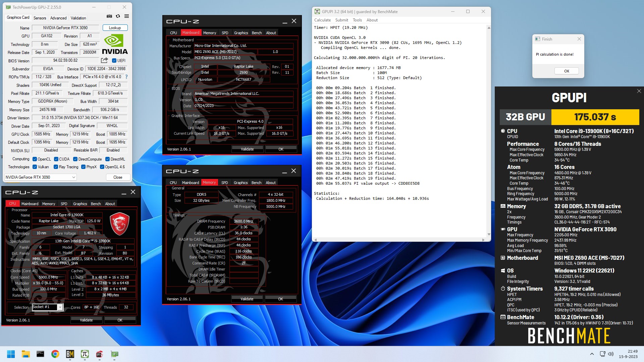
Task: Click the GPUPI horizontal scrollbar right arrow
Action: tap(483, 240)
